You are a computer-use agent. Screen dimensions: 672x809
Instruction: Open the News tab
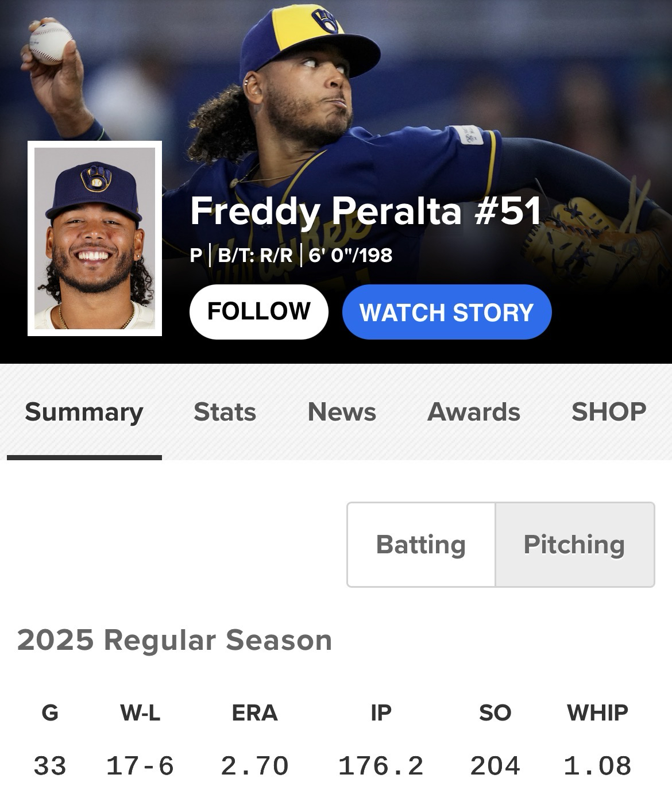pos(342,412)
